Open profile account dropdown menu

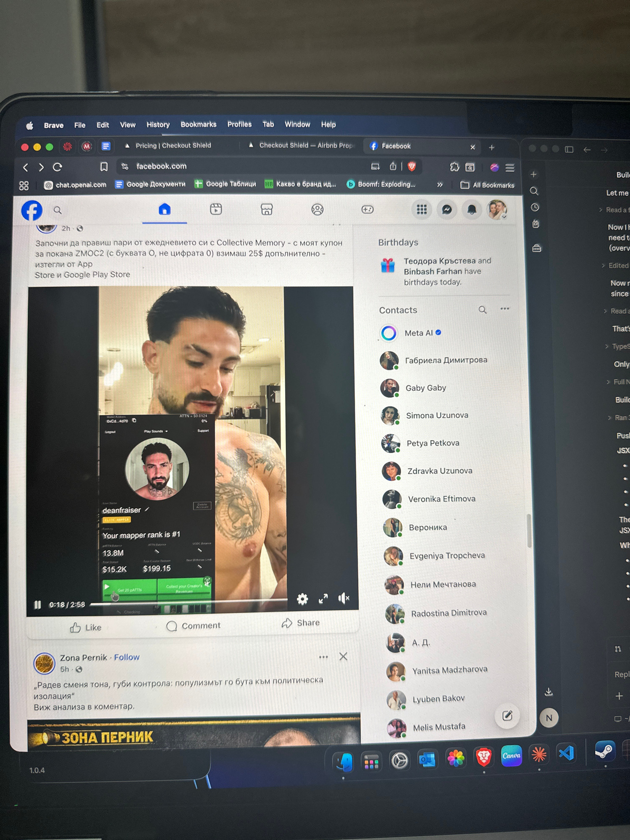point(497,210)
